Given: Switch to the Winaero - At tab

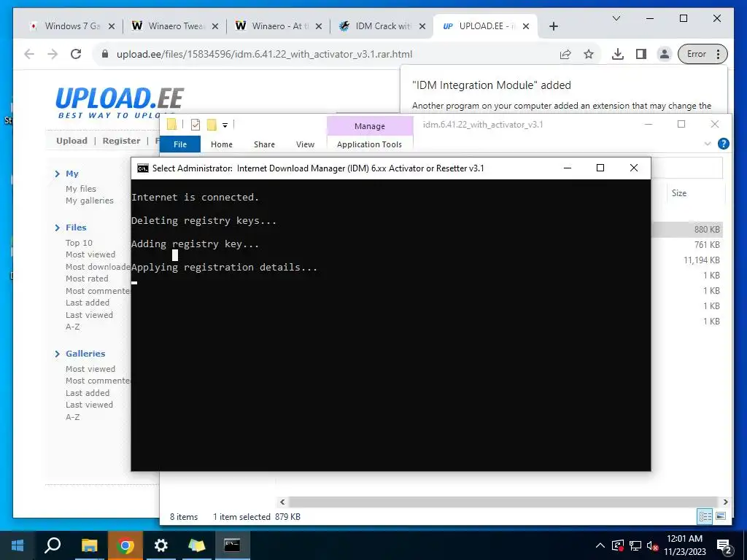Looking at the screenshot, I should [278, 26].
